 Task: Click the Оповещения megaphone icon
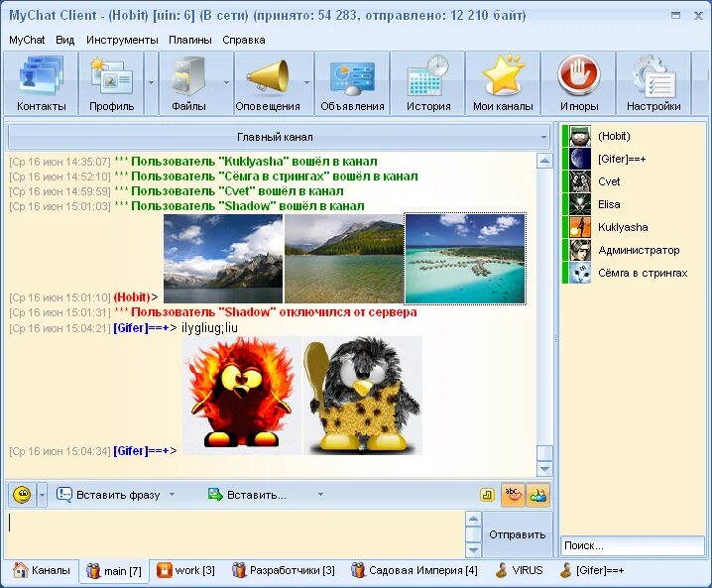click(x=268, y=75)
